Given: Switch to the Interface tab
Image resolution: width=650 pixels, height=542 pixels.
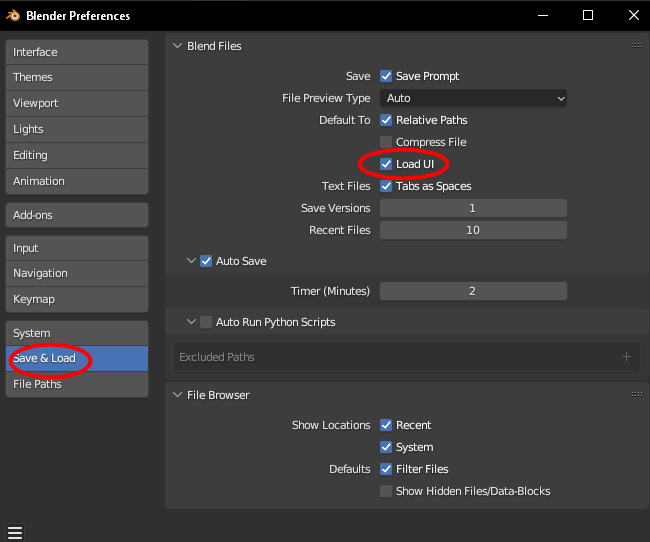Looking at the screenshot, I should click(x=77, y=52).
